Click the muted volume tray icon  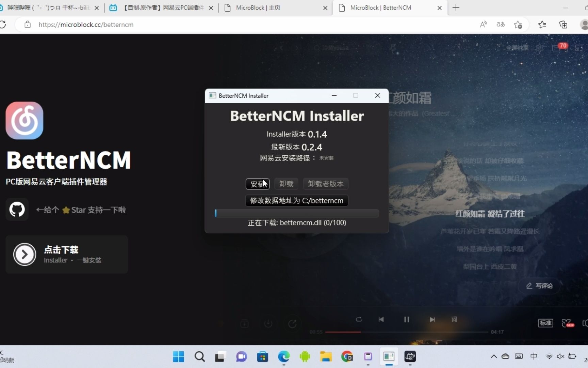560,356
